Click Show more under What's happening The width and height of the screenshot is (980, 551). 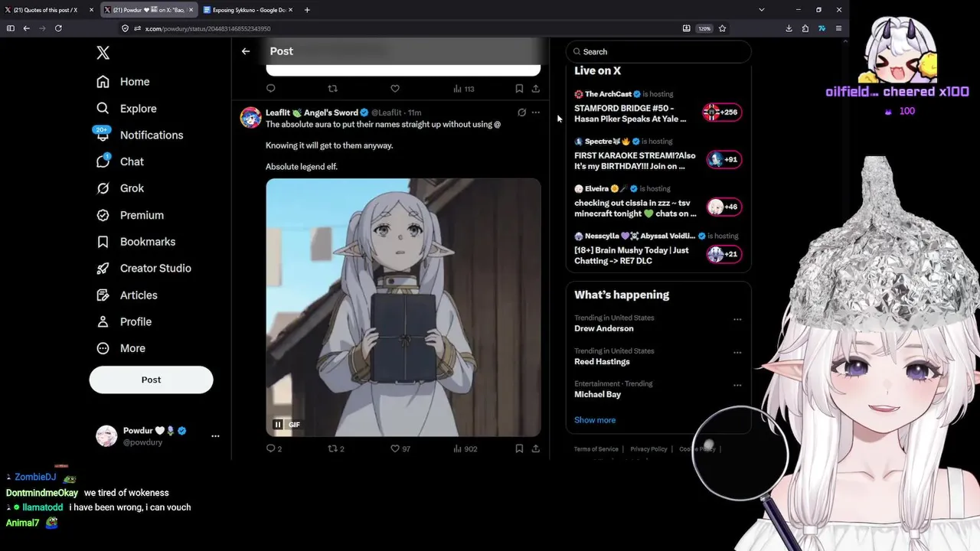click(x=595, y=420)
